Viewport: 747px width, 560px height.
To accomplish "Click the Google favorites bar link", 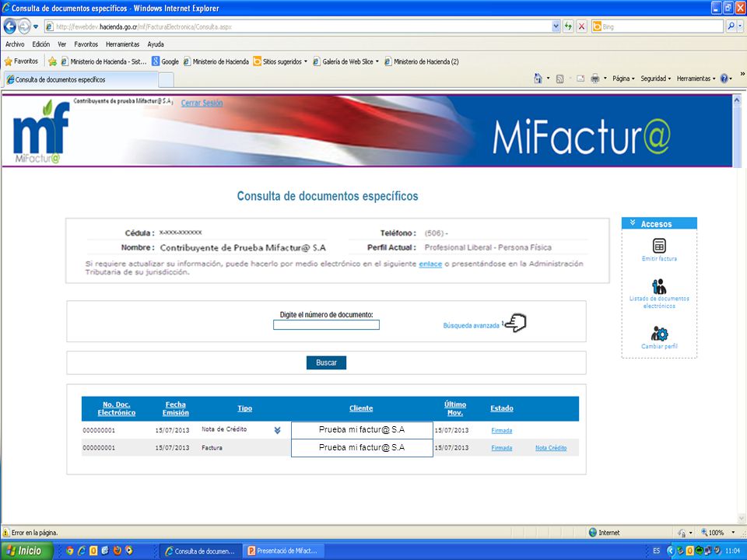I will click(x=165, y=61).
